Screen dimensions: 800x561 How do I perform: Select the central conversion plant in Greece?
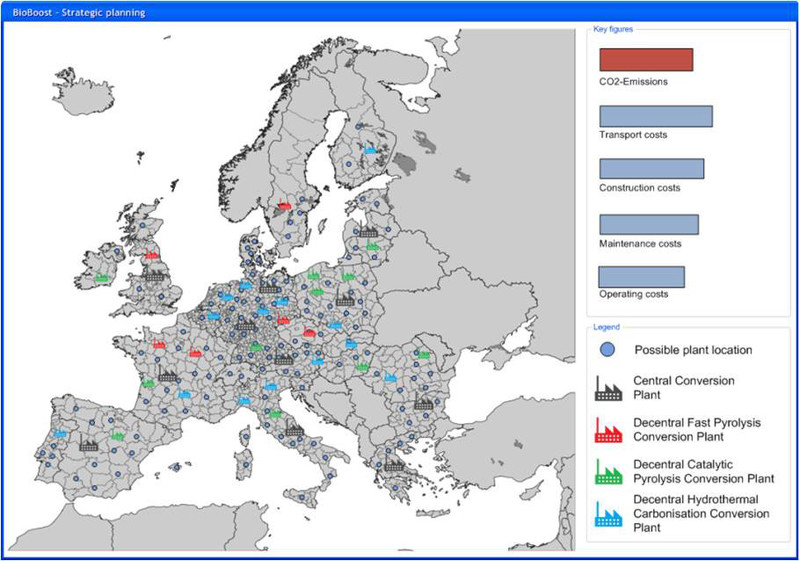(394, 464)
